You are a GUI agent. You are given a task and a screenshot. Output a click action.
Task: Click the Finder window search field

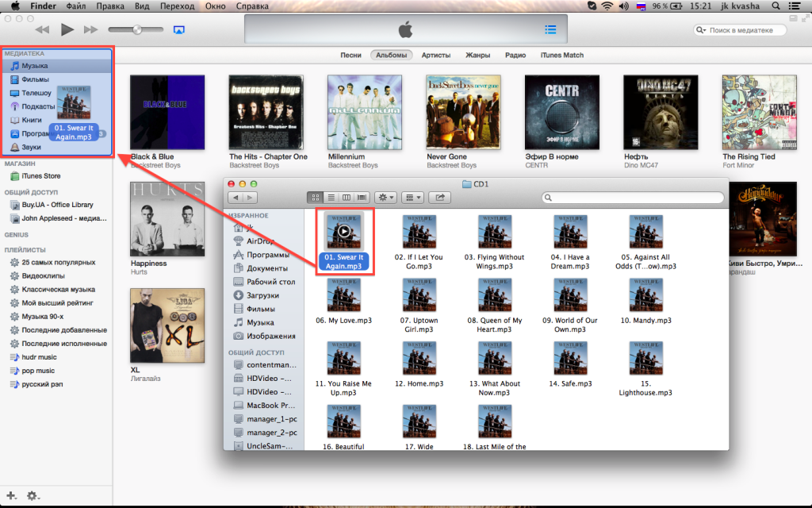632,198
